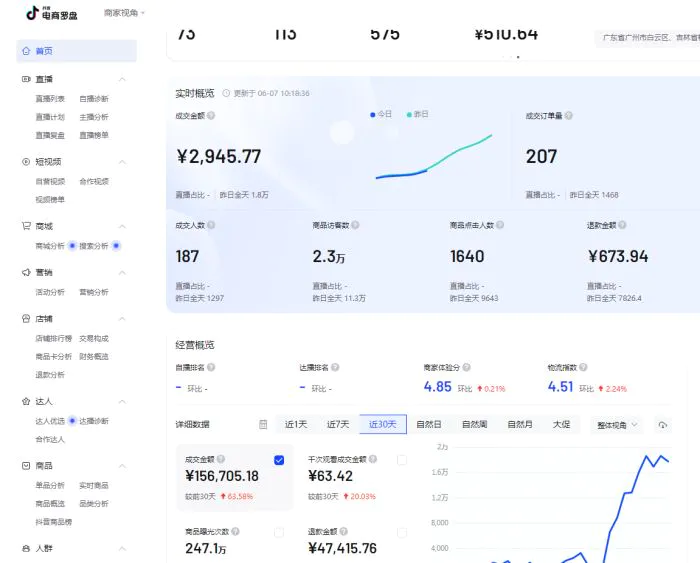Switch to the 大促 tab
The height and width of the screenshot is (563, 700).
(x=562, y=424)
